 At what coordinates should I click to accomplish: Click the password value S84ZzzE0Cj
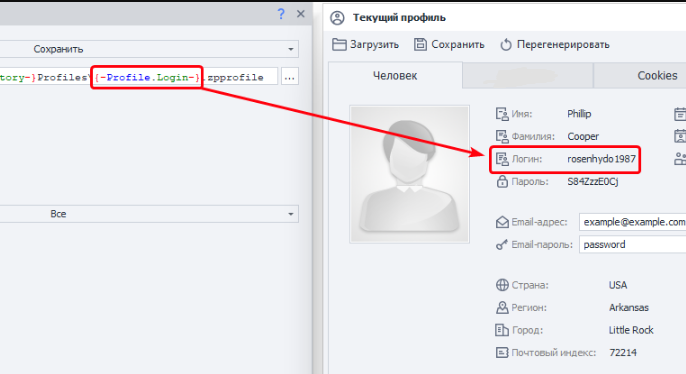(x=593, y=182)
